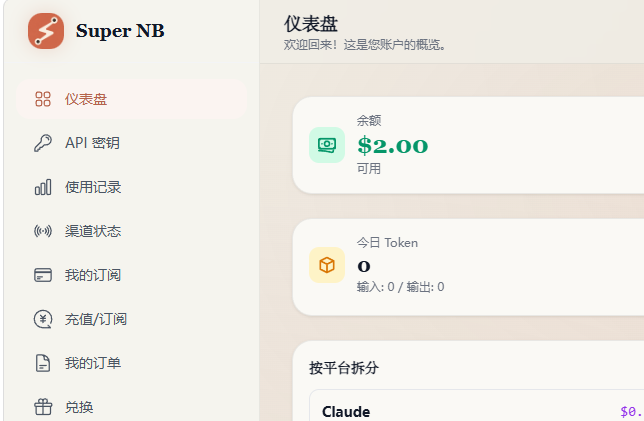Click the API key icon
The image size is (644, 421).
[43, 143]
